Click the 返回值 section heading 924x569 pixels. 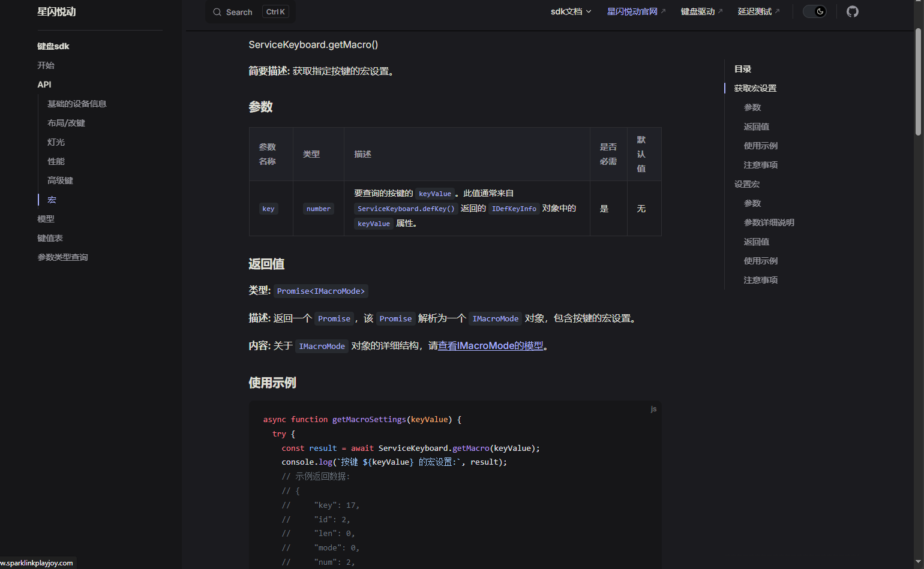click(266, 264)
